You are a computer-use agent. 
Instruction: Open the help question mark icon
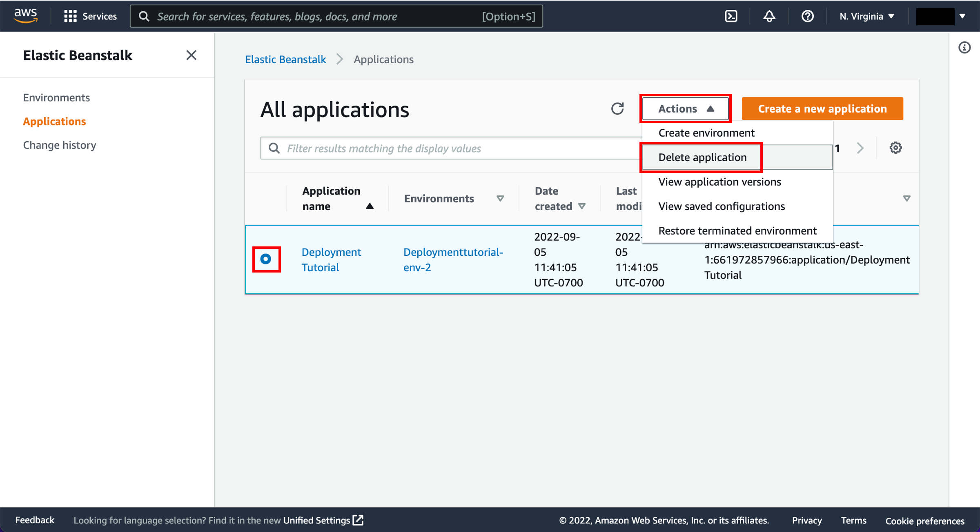point(807,16)
